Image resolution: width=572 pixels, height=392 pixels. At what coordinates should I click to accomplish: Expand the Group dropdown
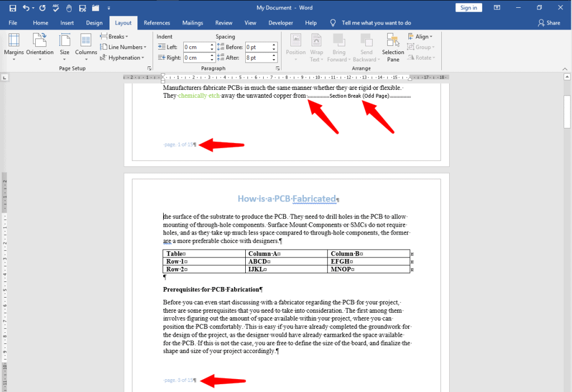tap(421, 47)
